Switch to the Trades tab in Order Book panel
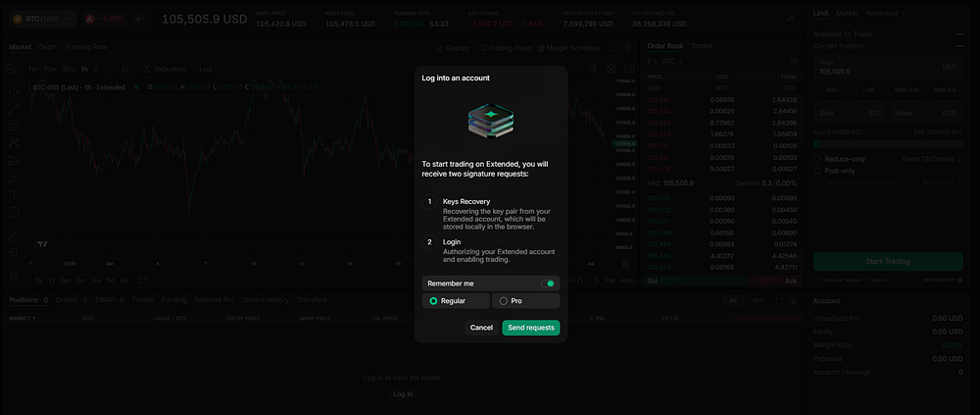Image resolution: width=980 pixels, height=415 pixels. [x=702, y=46]
